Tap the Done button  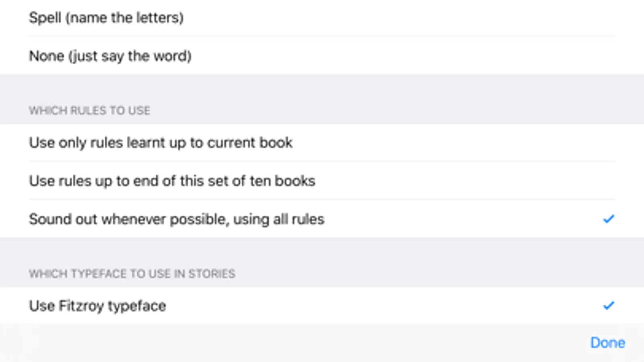(x=607, y=343)
